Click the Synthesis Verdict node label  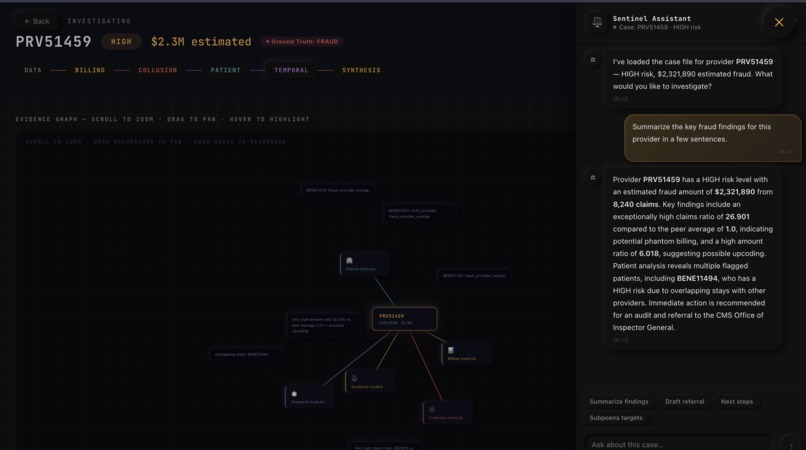[367, 387]
